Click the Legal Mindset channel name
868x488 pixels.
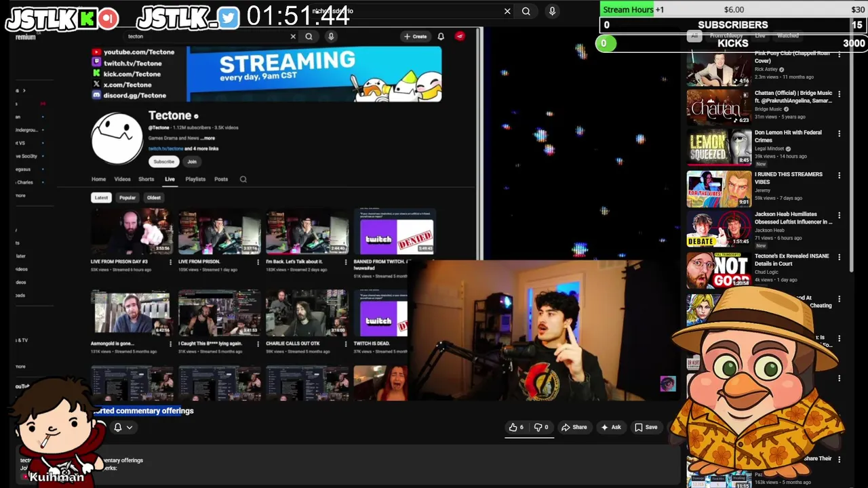click(x=770, y=148)
